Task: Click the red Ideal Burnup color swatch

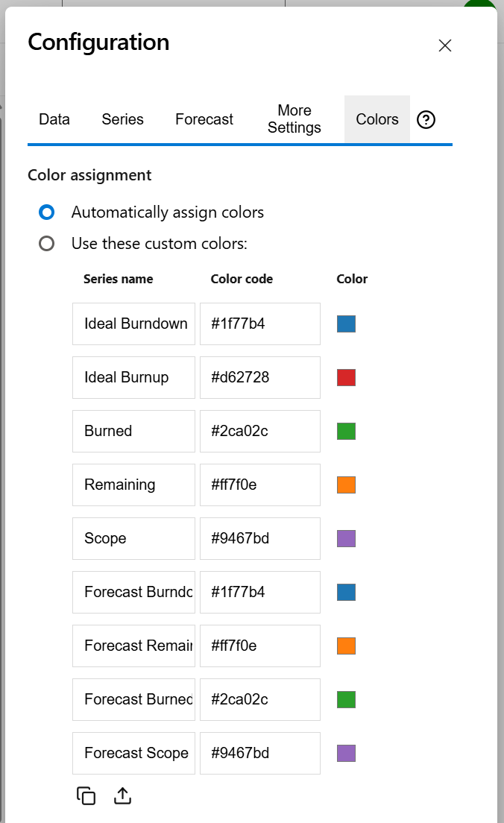Action: pos(345,377)
